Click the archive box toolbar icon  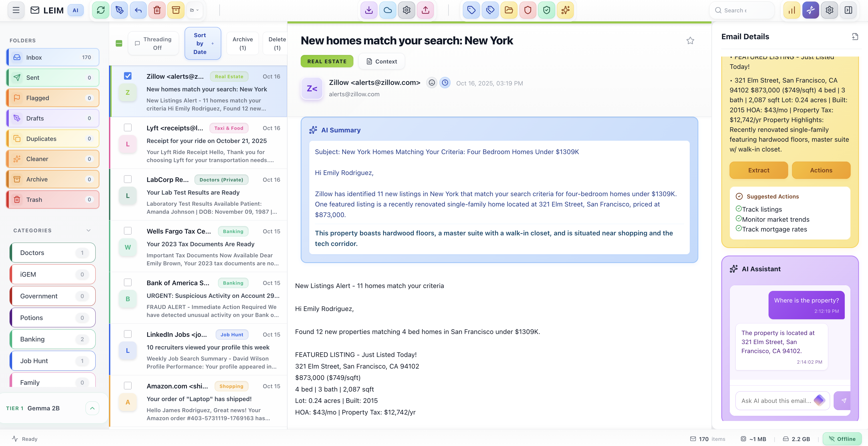pyautogui.click(x=176, y=10)
